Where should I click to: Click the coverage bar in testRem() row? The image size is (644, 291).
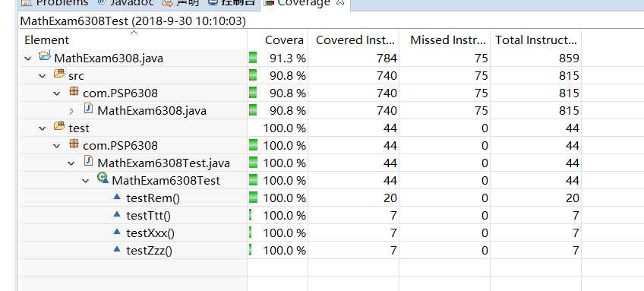click(x=253, y=198)
